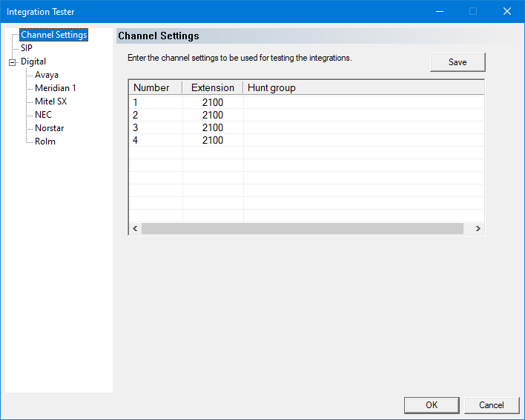This screenshot has width=525, height=420.
Task: Open the Rolm integration page
Action: (x=44, y=141)
